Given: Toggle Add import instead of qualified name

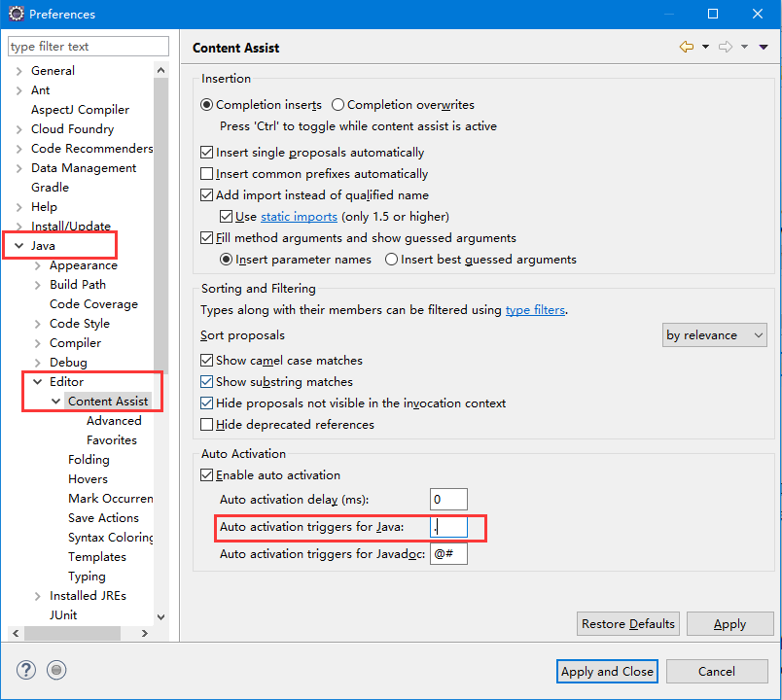Looking at the screenshot, I should pos(206,195).
